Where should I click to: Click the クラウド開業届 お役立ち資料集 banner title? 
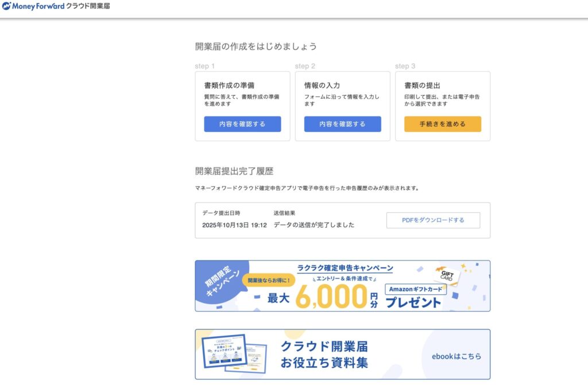tap(324, 355)
